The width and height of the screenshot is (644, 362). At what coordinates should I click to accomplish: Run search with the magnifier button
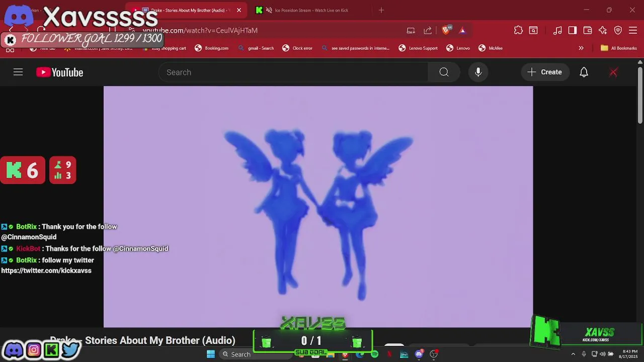[x=444, y=72]
